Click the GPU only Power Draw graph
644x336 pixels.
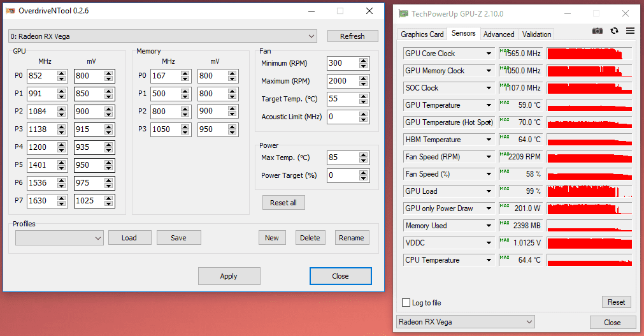click(x=589, y=208)
